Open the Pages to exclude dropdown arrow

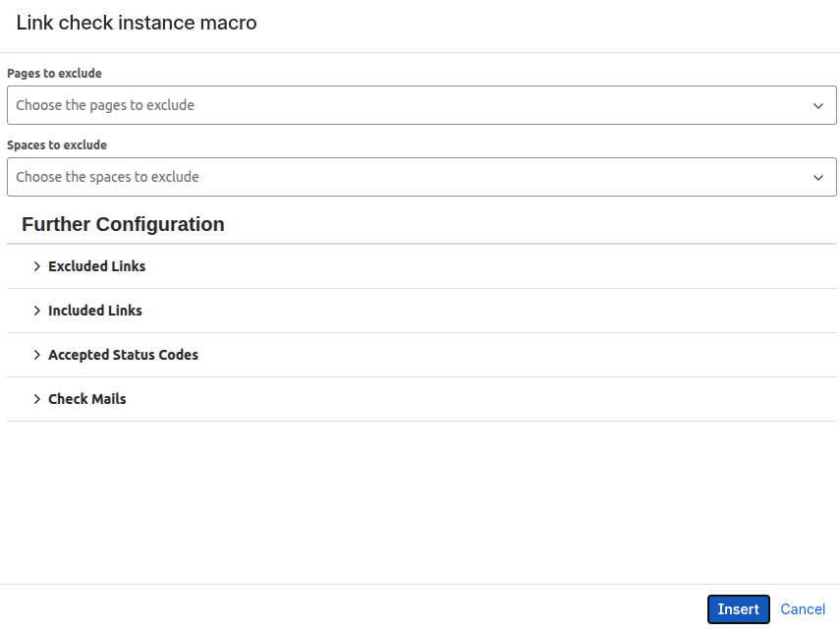pos(818,106)
